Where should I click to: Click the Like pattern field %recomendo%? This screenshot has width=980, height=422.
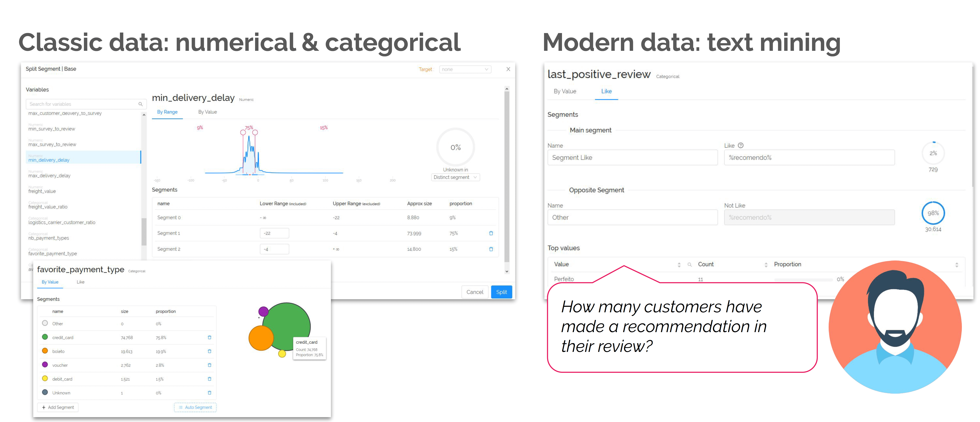[x=809, y=157]
